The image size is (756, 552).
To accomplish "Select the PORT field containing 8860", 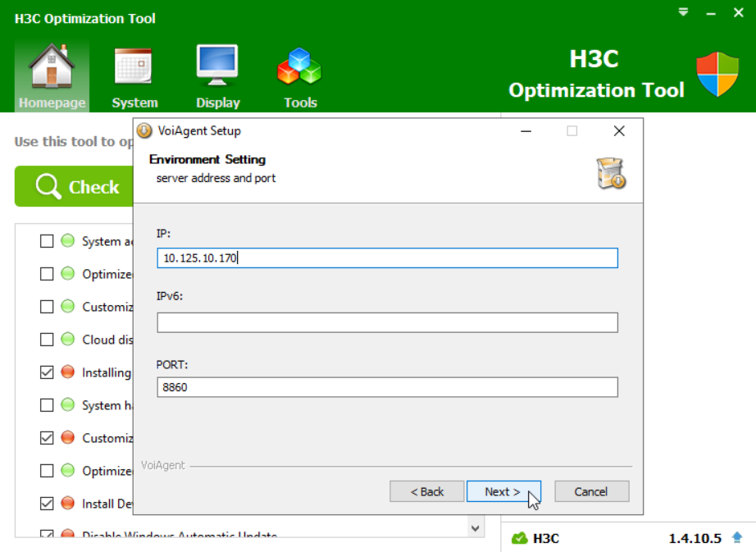I will click(387, 387).
